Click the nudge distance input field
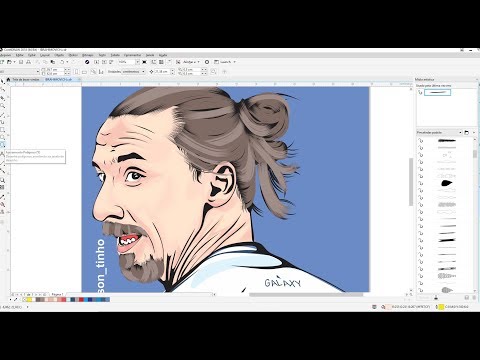 [x=162, y=71]
